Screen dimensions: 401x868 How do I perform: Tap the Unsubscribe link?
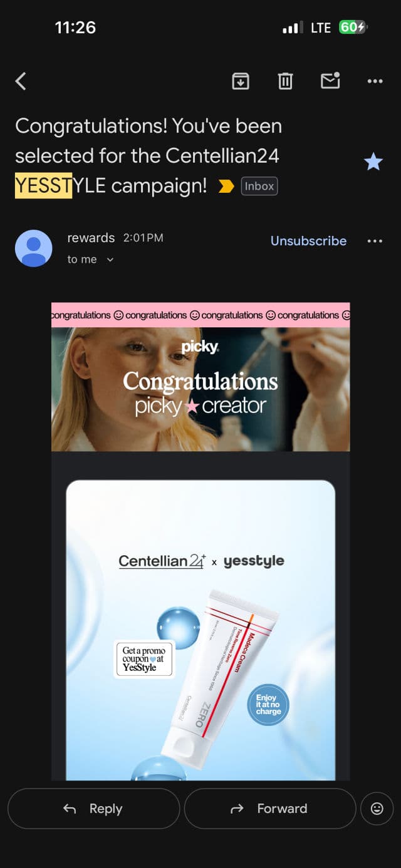pyautogui.click(x=308, y=241)
